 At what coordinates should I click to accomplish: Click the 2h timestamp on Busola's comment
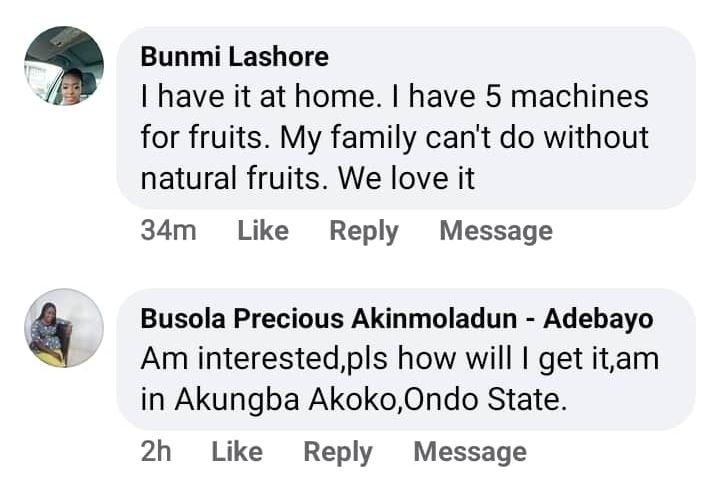coord(156,452)
